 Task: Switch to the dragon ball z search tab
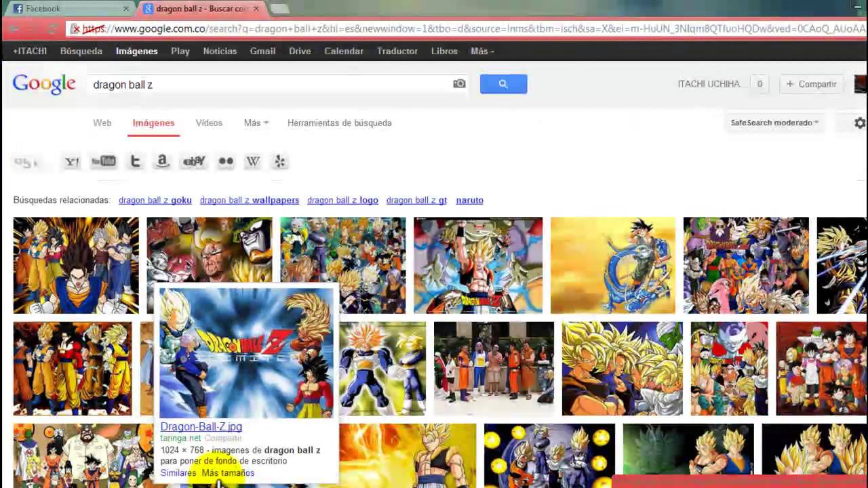(x=201, y=9)
